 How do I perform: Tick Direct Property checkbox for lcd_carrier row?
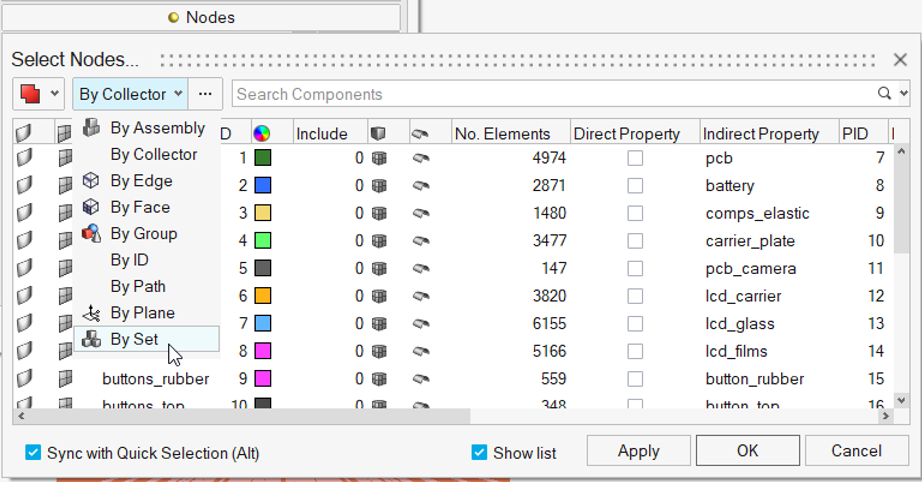tap(635, 296)
